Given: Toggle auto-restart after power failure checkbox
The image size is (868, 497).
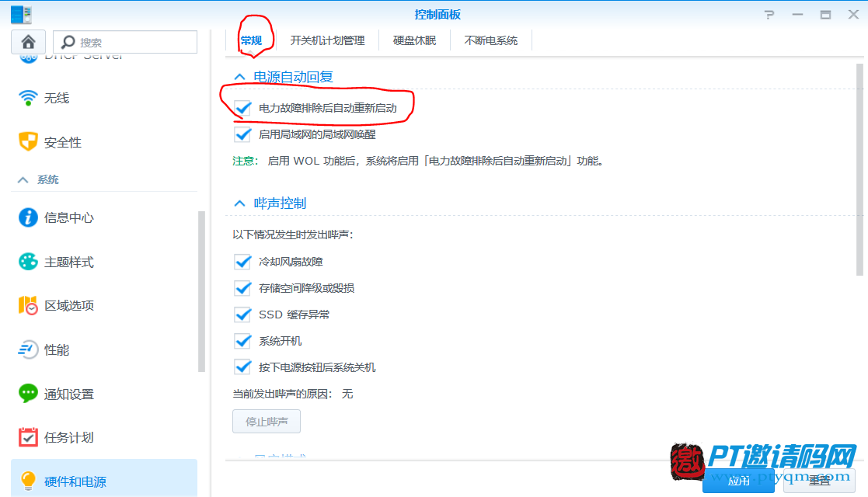Looking at the screenshot, I should (242, 108).
